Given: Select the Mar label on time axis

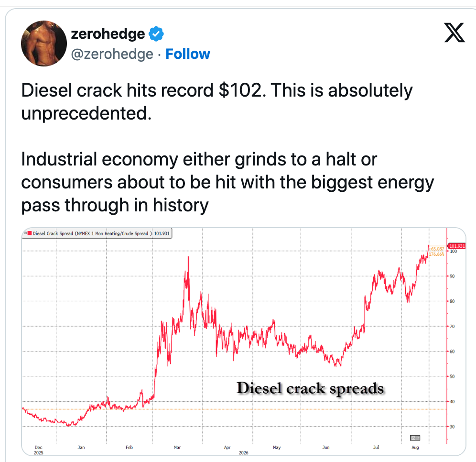Looking at the screenshot, I should pos(177,448).
